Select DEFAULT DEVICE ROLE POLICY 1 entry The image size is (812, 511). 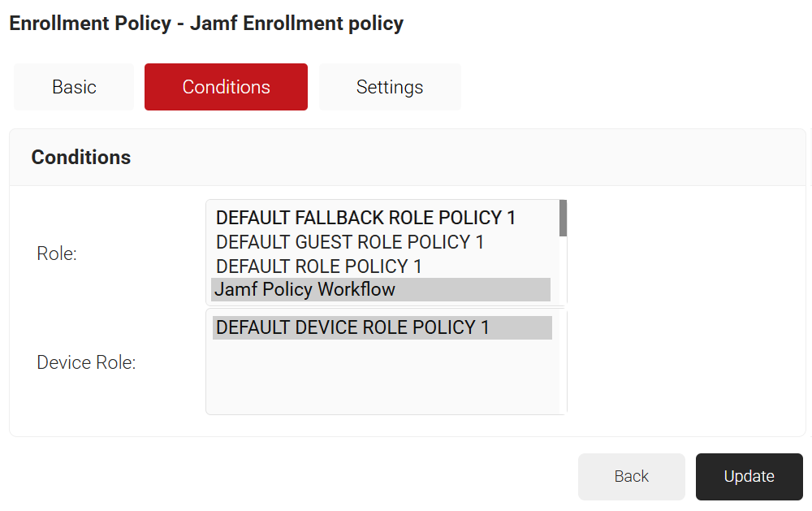click(352, 327)
